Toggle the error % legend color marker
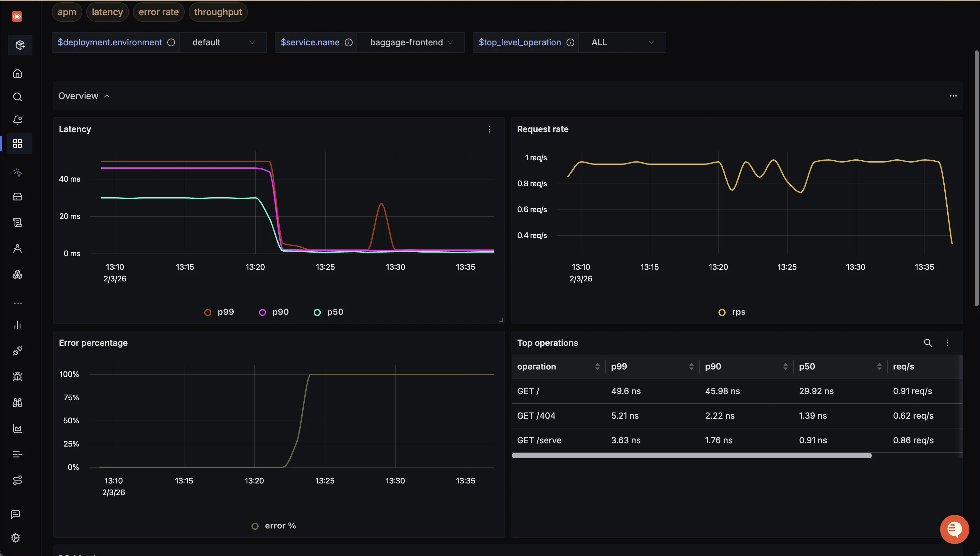The image size is (980, 556). (x=255, y=526)
